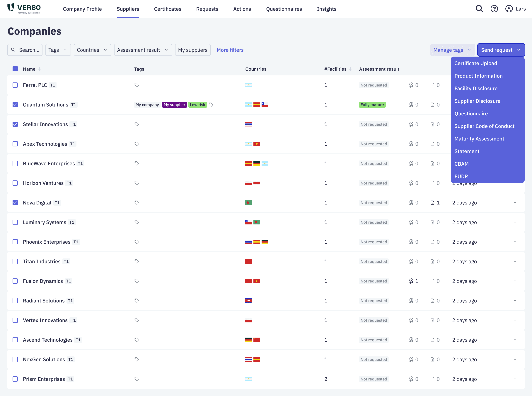Click the document icon for Nova Digital

pyautogui.click(x=432, y=203)
